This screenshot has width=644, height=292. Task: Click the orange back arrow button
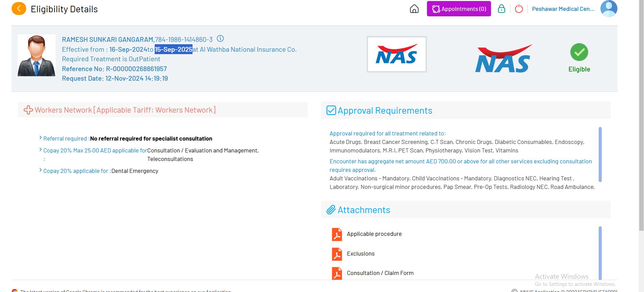19,9
